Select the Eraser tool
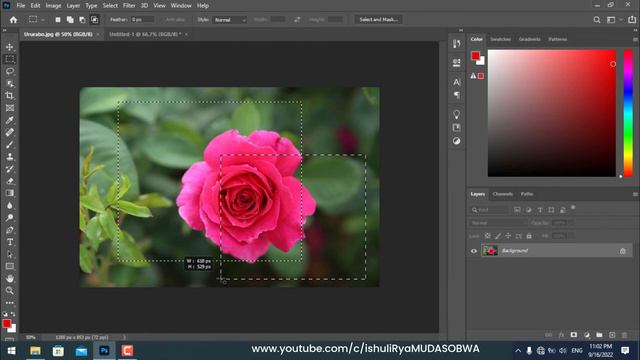 click(9, 181)
